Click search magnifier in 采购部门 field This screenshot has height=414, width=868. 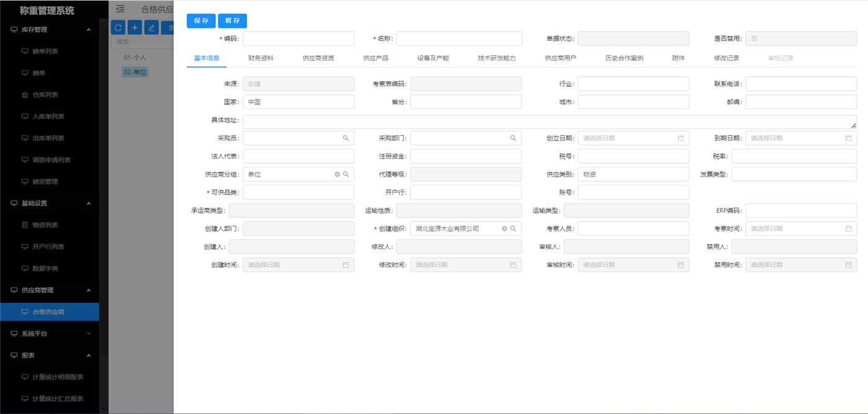[x=513, y=138]
